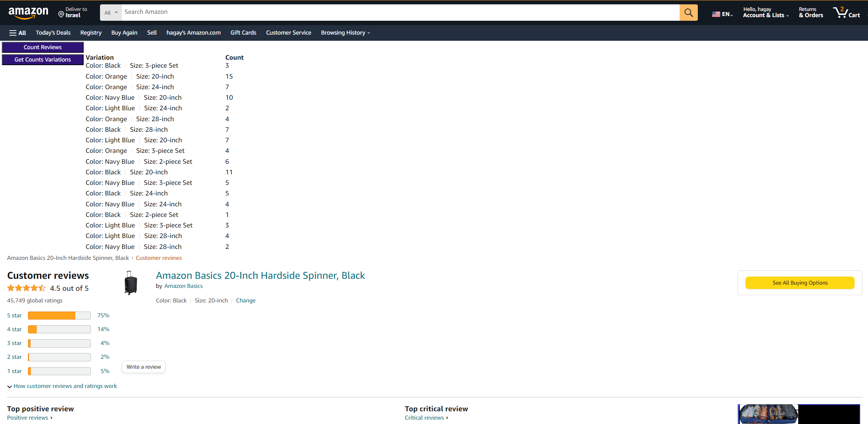Click the Variation column header
This screenshot has height=424, width=868.
click(100, 58)
